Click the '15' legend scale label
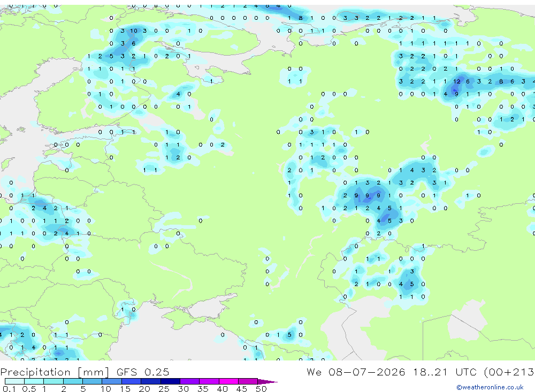 tap(125, 389)
